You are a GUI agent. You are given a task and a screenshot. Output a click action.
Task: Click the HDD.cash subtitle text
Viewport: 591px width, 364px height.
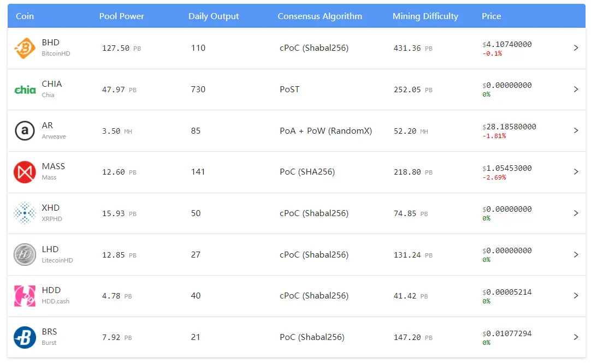[x=55, y=301]
